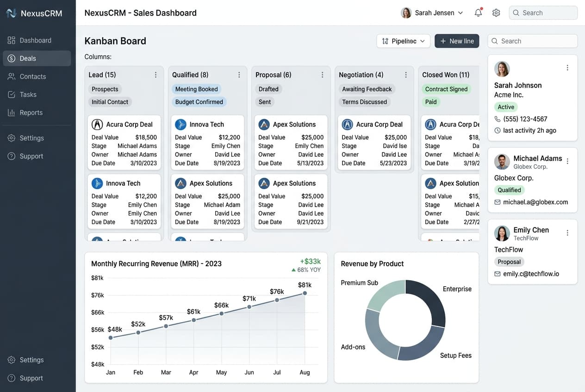Click email emily.c@techflow.io

tap(531, 274)
